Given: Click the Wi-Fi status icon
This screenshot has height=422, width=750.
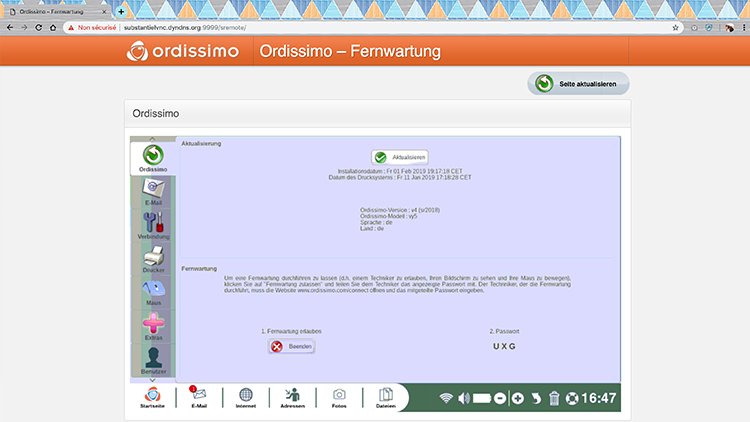Looking at the screenshot, I should click(446, 398).
